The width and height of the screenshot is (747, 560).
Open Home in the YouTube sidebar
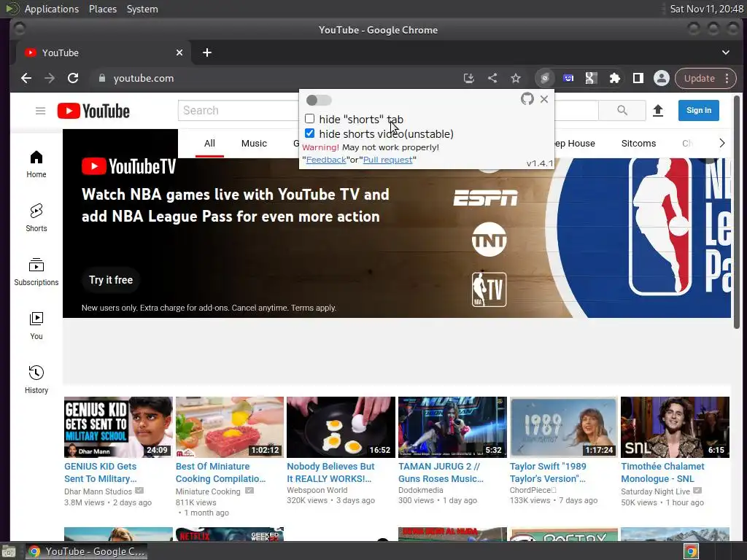point(36,164)
